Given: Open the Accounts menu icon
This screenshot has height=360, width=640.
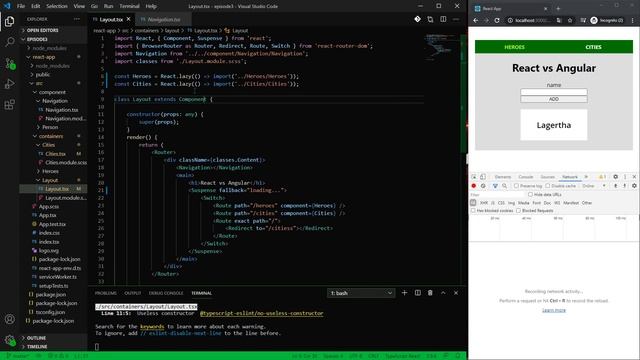Looking at the screenshot, I should [x=10, y=319].
